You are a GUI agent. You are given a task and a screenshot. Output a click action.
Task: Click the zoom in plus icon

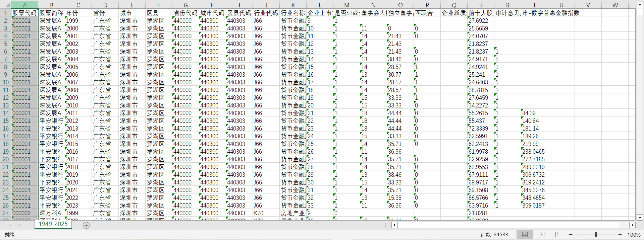pyautogui.click(x=620, y=235)
